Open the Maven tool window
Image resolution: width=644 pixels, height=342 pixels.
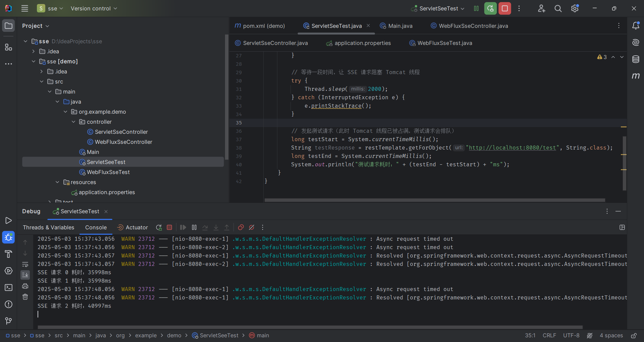636,76
